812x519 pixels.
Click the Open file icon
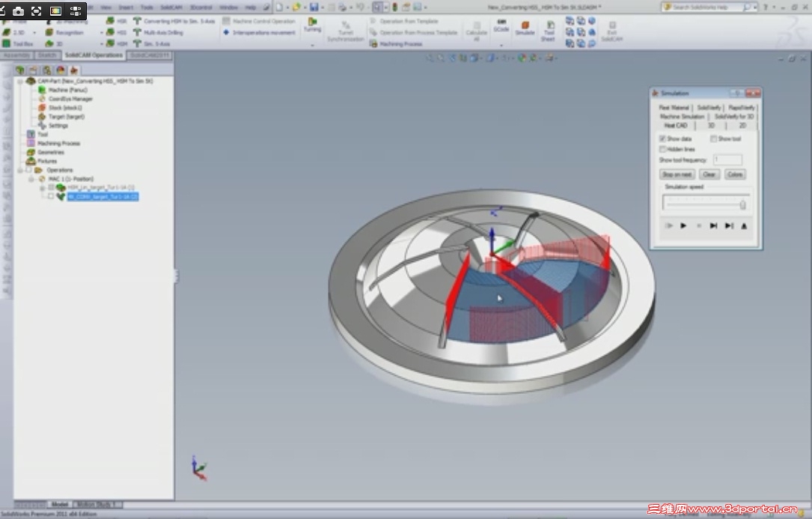[296, 7]
